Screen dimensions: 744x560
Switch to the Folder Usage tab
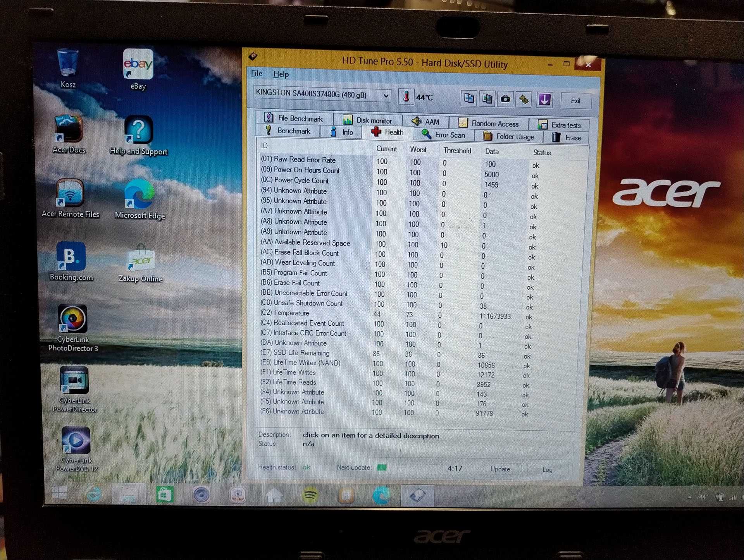[x=509, y=136]
